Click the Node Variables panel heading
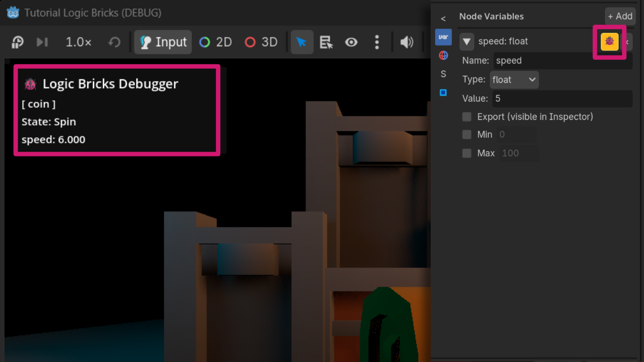The height and width of the screenshot is (362, 644). tap(491, 16)
